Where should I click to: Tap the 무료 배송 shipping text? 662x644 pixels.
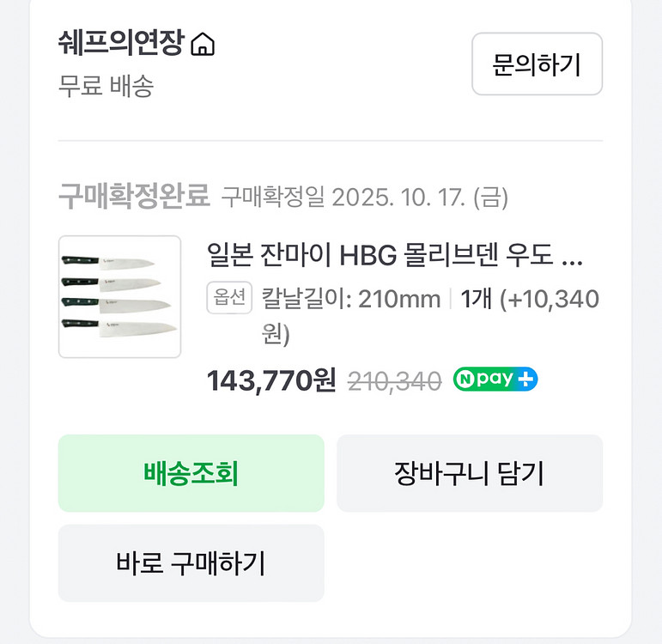pyautogui.click(x=106, y=86)
